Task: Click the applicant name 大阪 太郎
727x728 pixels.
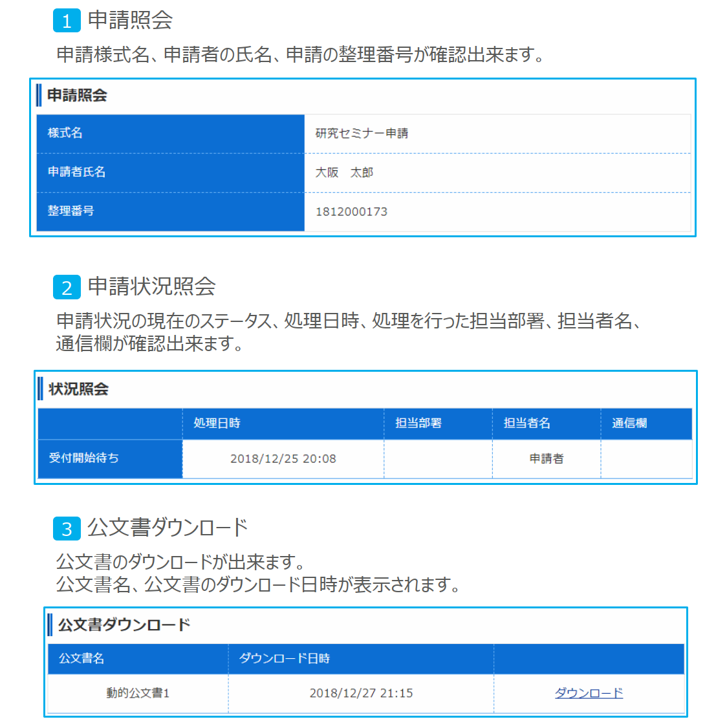Action: (x=344, y=173)
